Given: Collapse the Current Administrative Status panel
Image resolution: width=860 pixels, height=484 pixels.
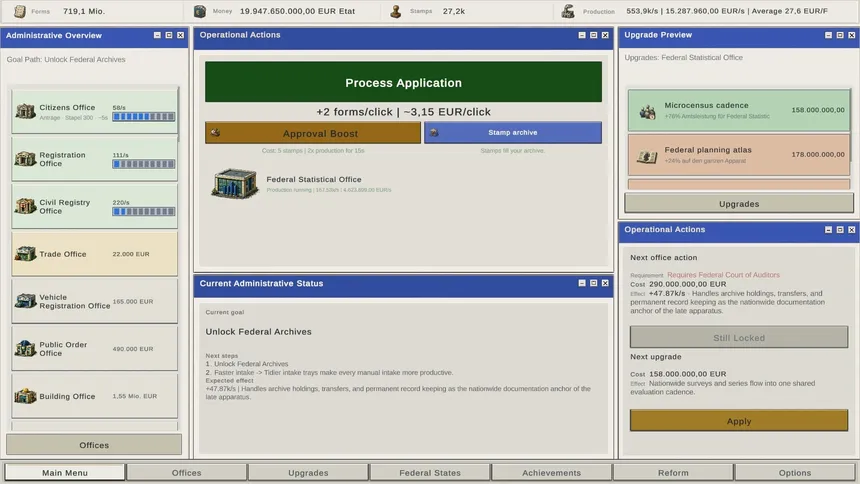Looking at the screenshot, I should tap(582, 283).
